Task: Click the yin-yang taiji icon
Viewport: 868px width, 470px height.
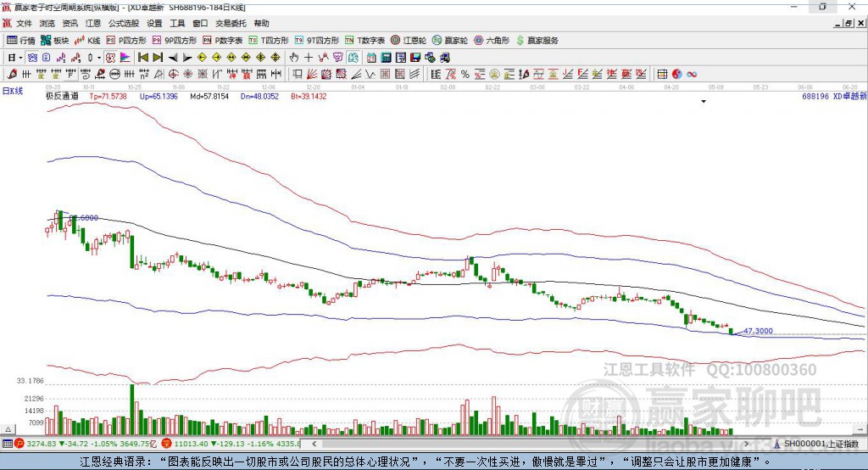Action: point(676,75)
